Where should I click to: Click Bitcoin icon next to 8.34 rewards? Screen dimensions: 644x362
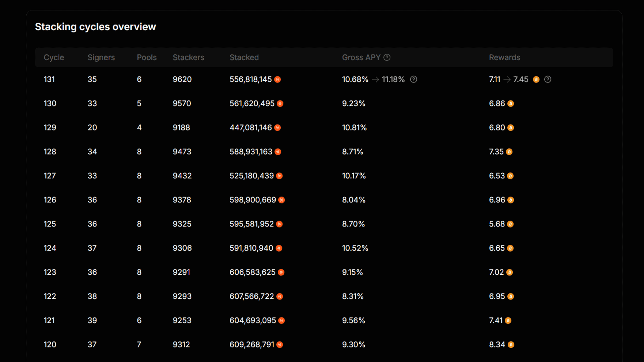pyautogui.click(x=511, y=344)
